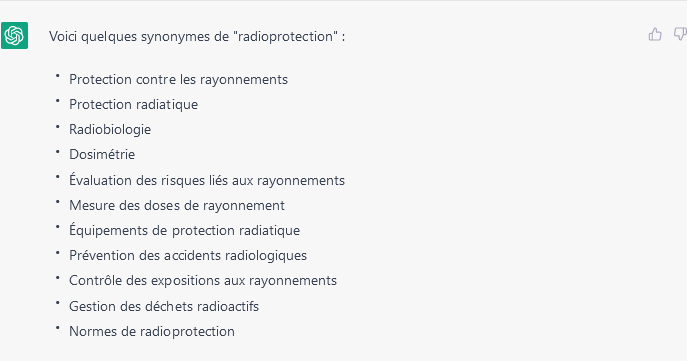Click the quoted word "radioprotection" in the heading
The height and width of the screenshot is (361, 687).
(x=285, y=36)
